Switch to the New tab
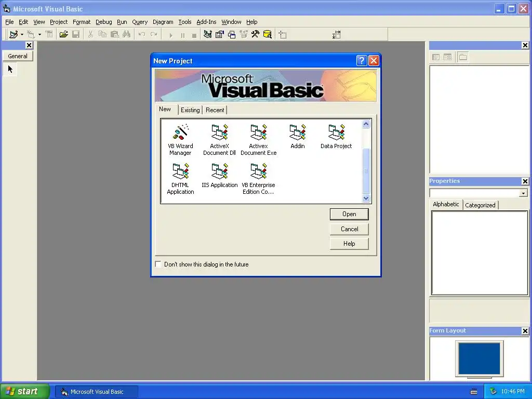Viewport: 532px width, 399px height. [165, 109]
